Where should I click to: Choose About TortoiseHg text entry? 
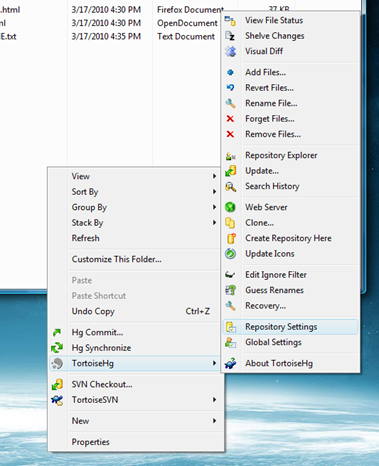pos(279,363)
